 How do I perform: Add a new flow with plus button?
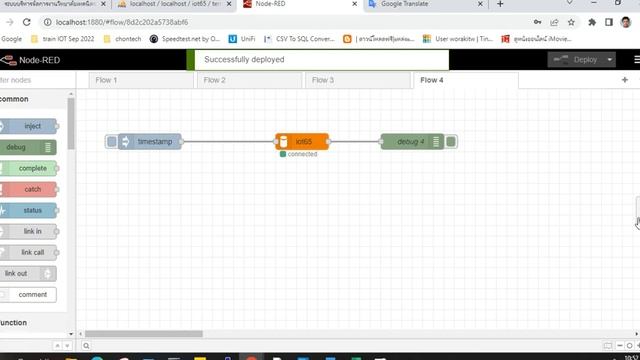point(624,80)
